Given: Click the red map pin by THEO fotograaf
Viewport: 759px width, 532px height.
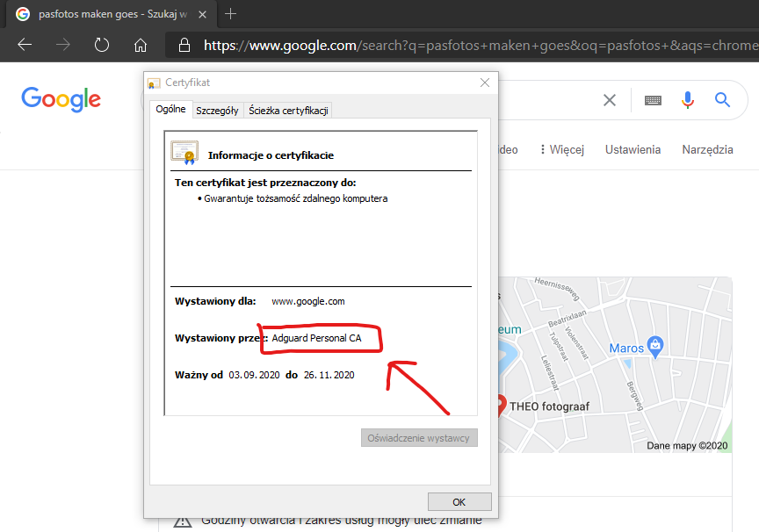Looking at the screenshot, I should [502, 405].
